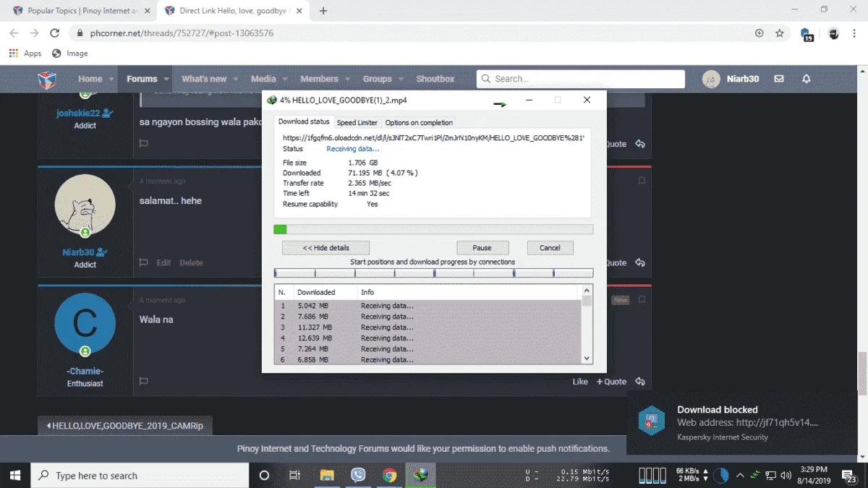Switch to Download status tab

[x=304, y=121]
